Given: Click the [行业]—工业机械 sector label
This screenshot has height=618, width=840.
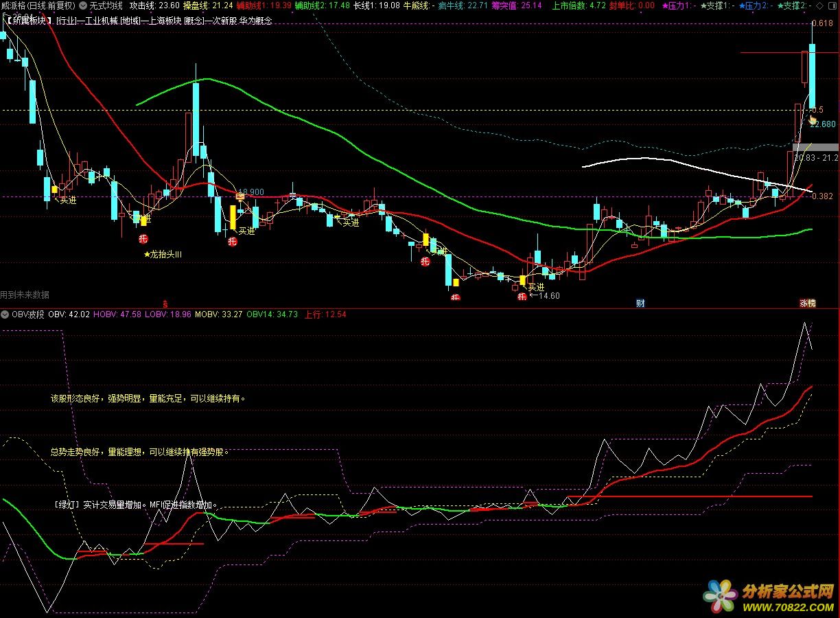Looking at the screenshot, I should pos(87,21).
